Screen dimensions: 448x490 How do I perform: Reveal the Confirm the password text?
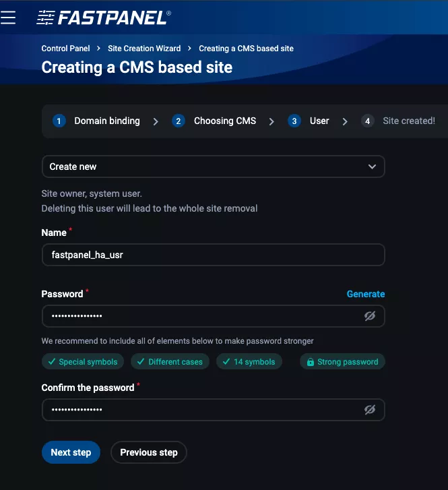tap(369, 409)
